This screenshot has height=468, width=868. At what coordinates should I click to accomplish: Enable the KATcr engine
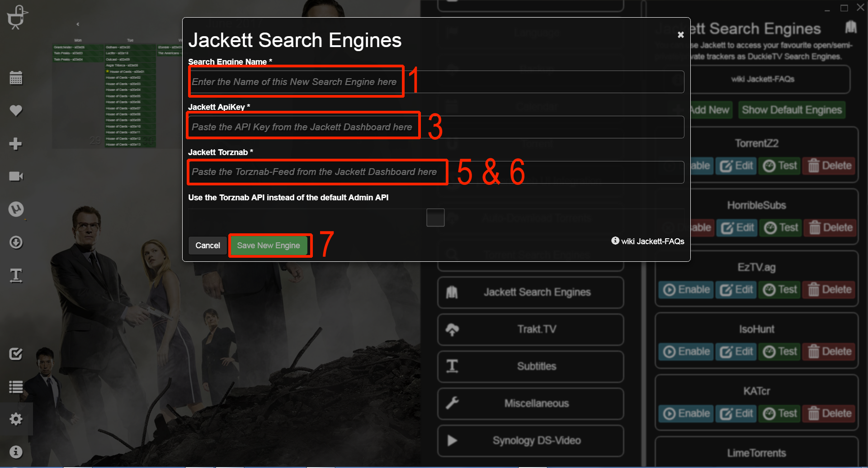687,414
